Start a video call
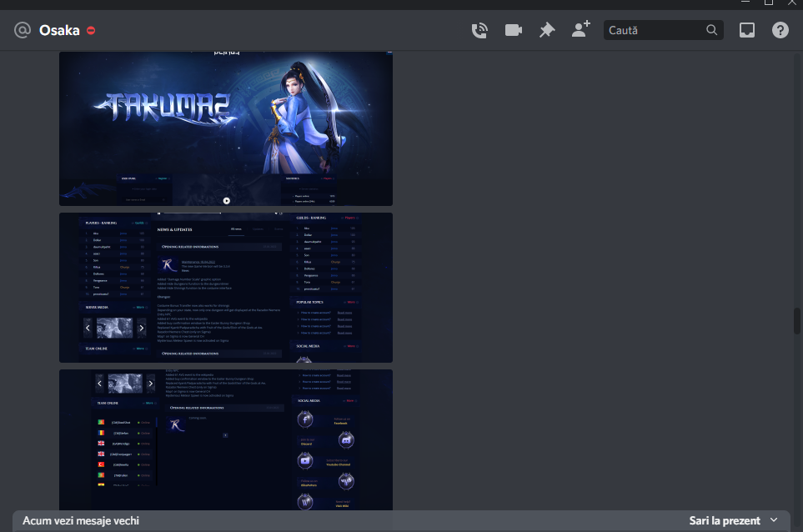The width and height of the screenshot is (803, 532). pos(513,30)
